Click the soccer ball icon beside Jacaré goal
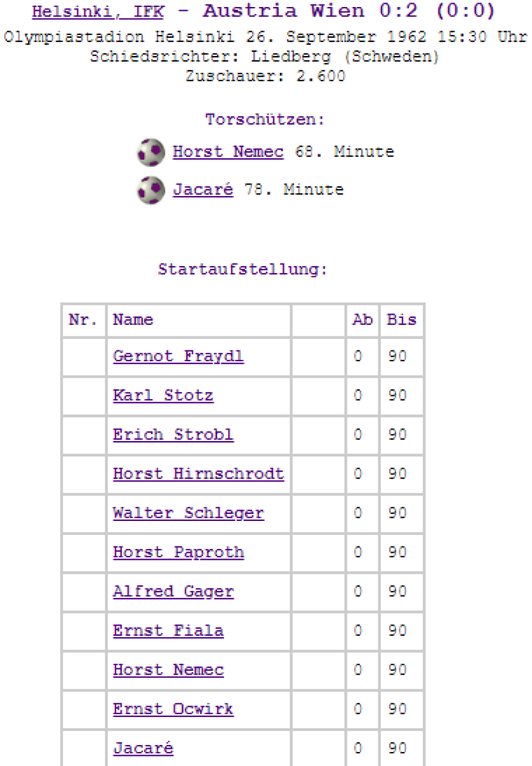Image resolution: width=532 pixels, height=766 pixels. pos(151,190)
